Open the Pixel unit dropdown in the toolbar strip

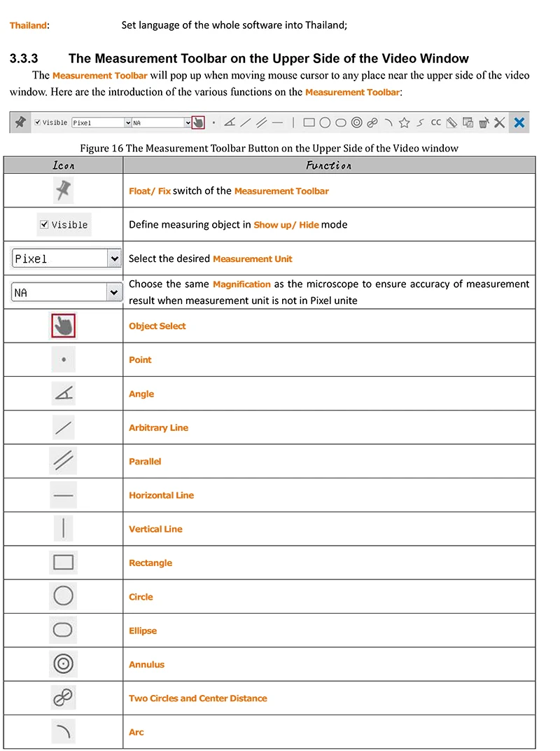coord(101,123)
